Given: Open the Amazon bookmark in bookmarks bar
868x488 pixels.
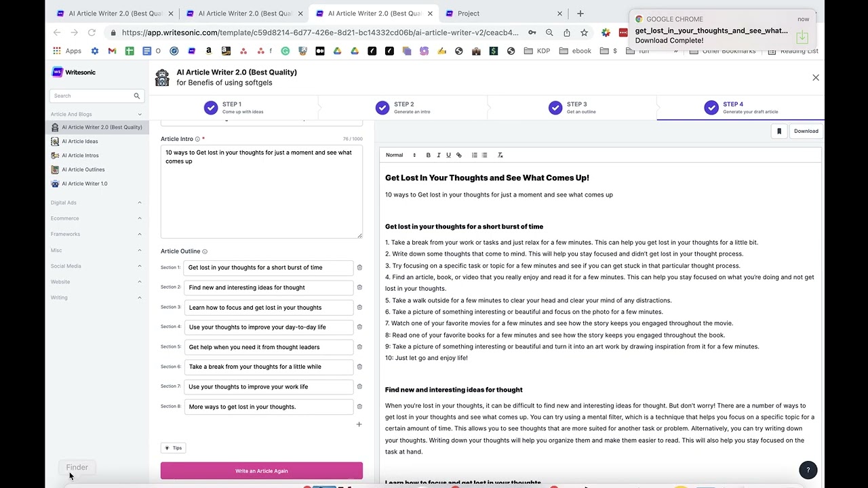Looking at the screenshot, I should tap(209, 51).
